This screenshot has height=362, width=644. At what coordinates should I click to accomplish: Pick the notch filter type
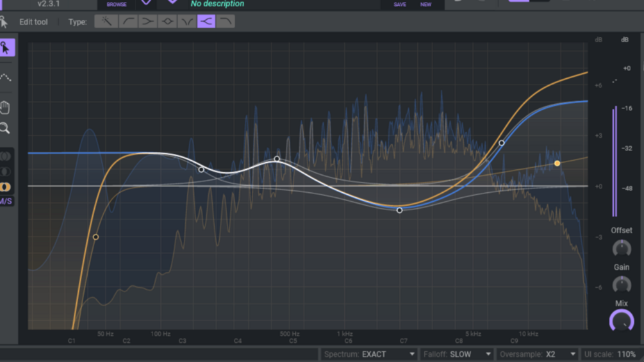coord(187,21)
